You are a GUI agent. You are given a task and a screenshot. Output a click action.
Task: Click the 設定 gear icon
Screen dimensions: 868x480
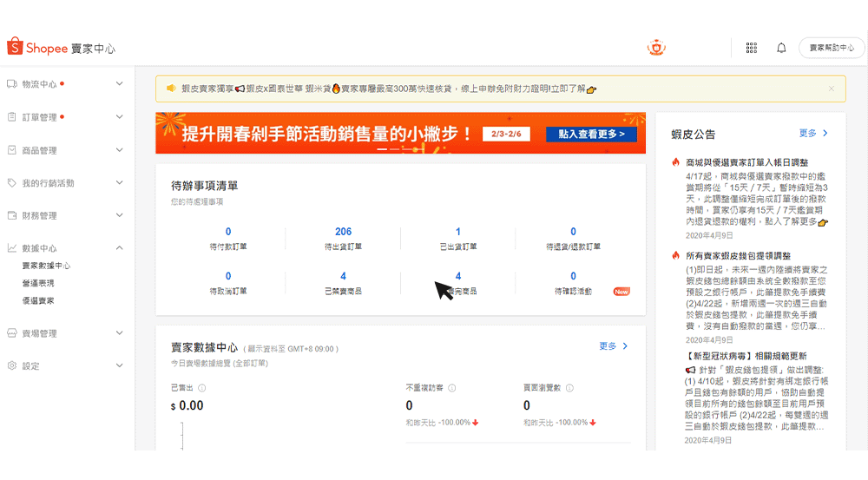click(x=12, y=365)
